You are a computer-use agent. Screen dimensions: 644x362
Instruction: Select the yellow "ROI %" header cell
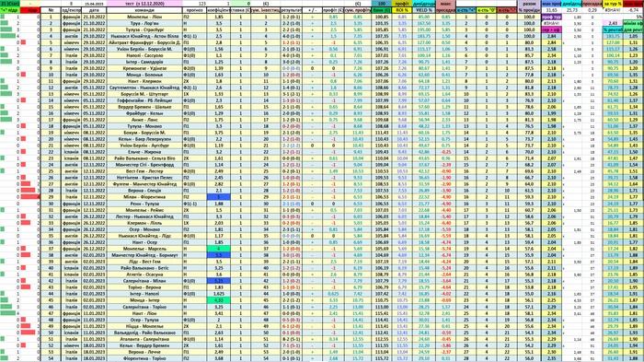[x=402, y=10]
